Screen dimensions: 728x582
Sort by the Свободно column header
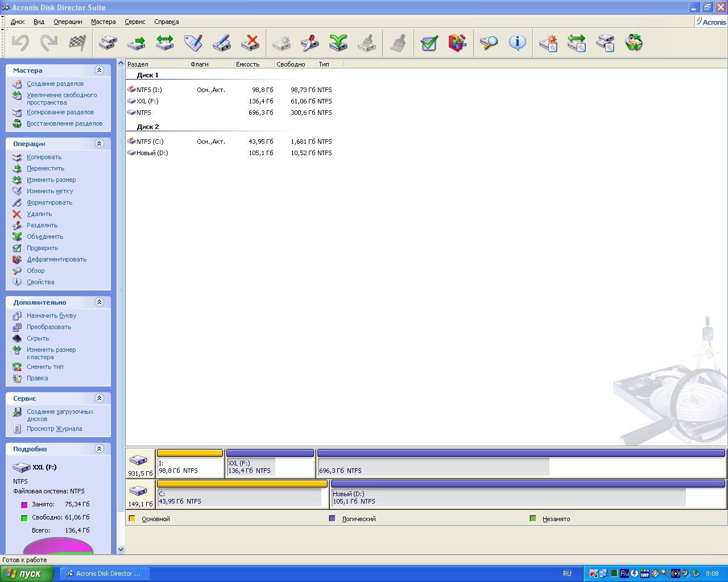pos(295,64)
